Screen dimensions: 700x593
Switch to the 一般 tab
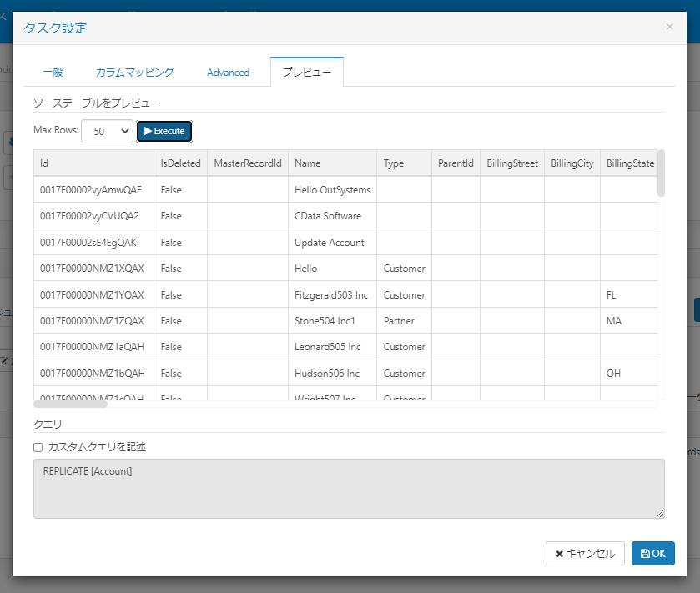[x=53, y=73]
